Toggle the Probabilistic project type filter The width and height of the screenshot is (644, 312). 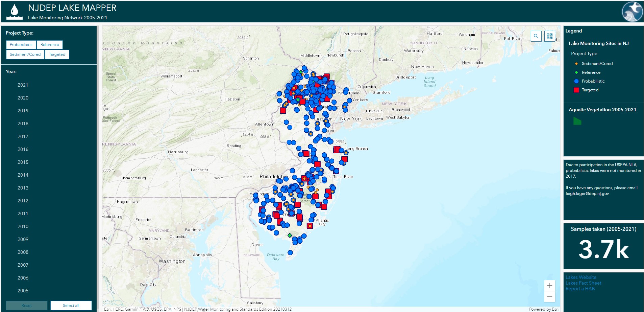[x=21, y=45]
